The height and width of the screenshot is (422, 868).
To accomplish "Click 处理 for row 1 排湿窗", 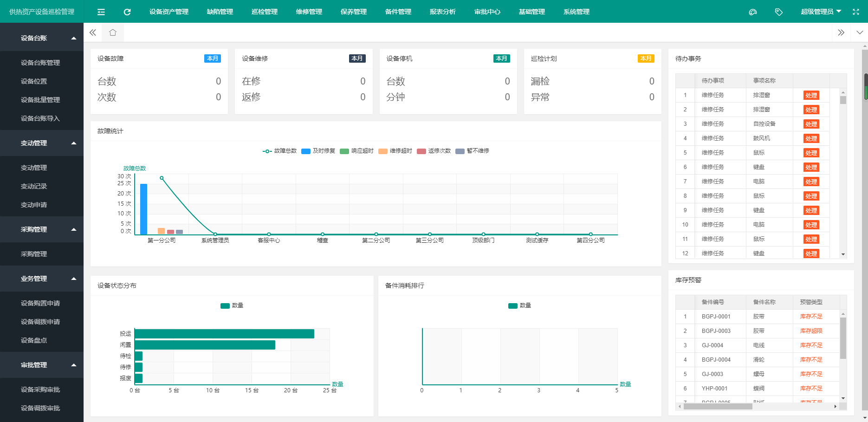I will (811, 95).
